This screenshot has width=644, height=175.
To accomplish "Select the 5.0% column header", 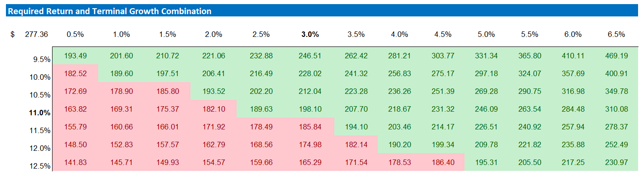I will 486,35.
